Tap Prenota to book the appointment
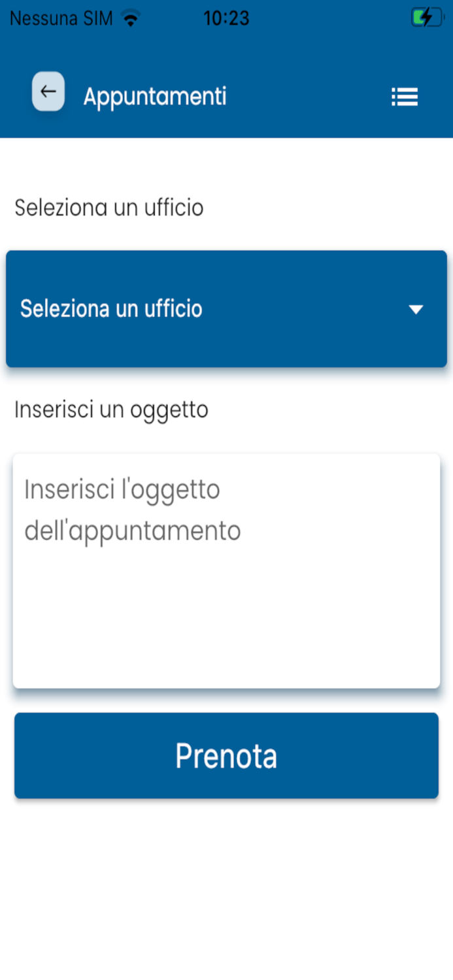The image size is (453, 980). pos(226,755)
